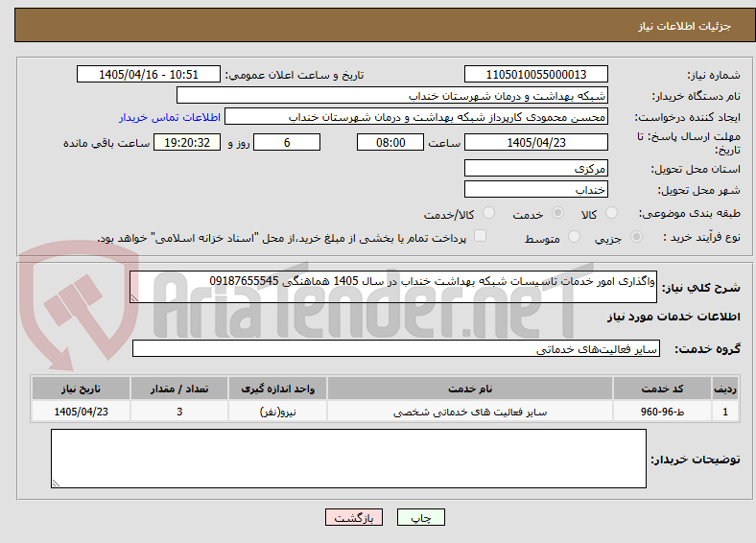756x543 pixels.
Task: Click the گروه خدمت label
Action: click(707, 348)
